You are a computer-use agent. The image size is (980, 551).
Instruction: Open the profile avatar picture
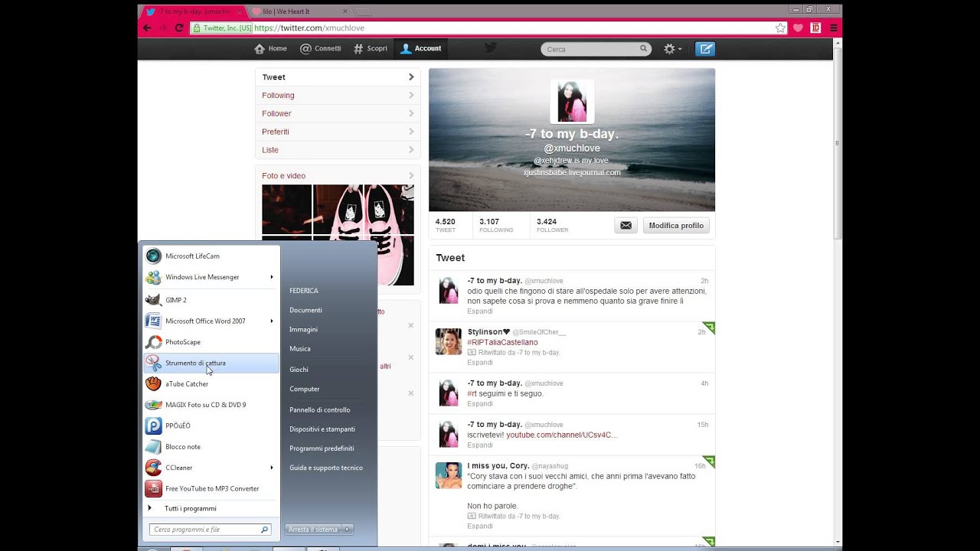[x=572, y=102]
